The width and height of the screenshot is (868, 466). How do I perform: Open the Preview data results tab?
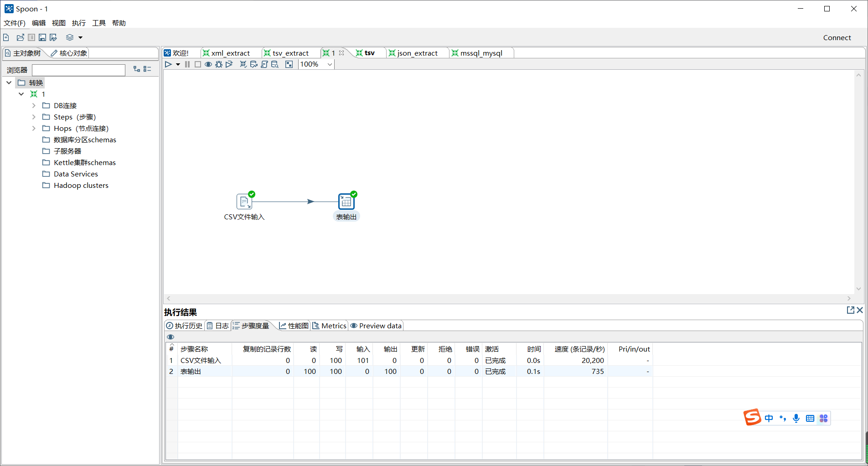tap(376, 326)
